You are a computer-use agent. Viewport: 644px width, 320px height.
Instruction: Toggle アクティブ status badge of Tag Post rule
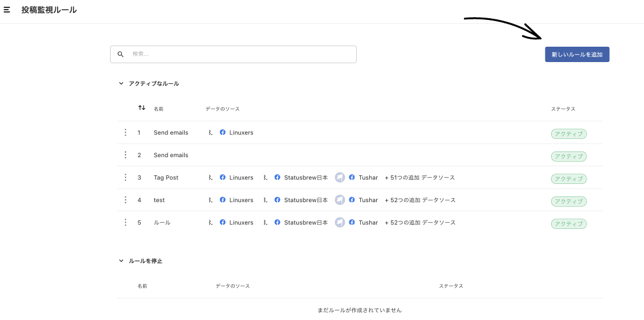pos(568,179)
